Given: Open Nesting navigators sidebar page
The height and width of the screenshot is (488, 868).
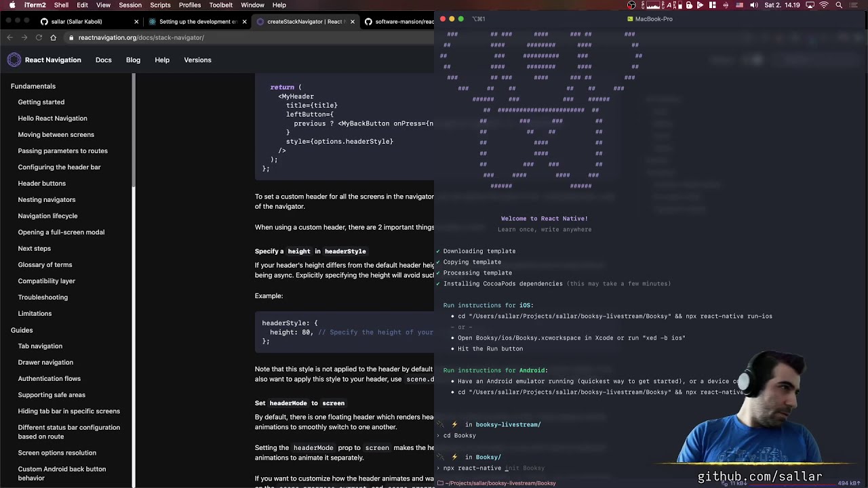Looking at the screenshot, I should [47, 199].
